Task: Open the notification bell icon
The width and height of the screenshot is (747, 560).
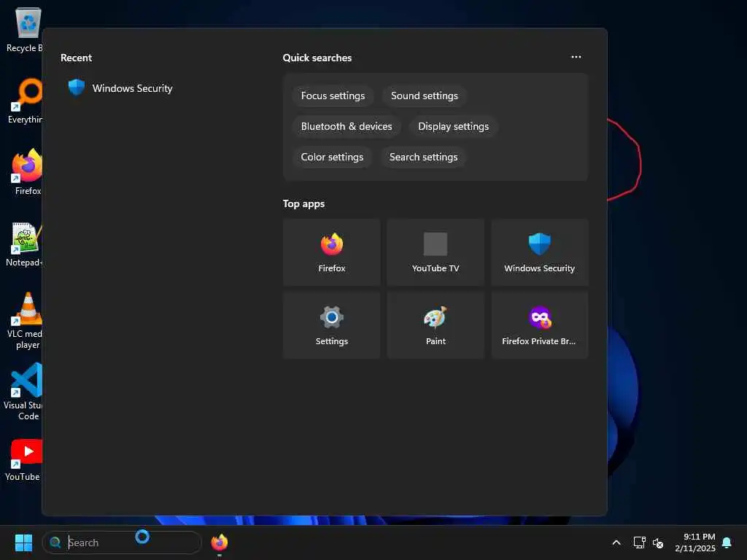Action: click(x=727, y=542)
